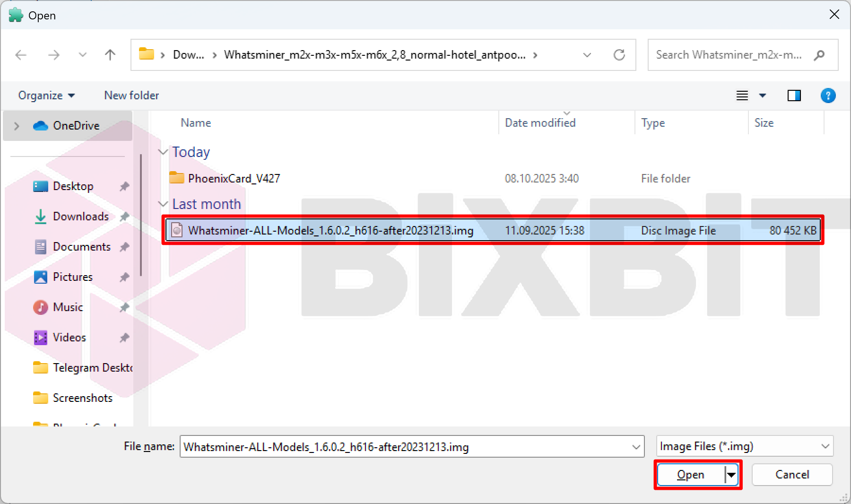Image resolution: width=851 pixels, height=504 pixels.
Task: Cancel the Open dialog
Action: tap(792, 475)
